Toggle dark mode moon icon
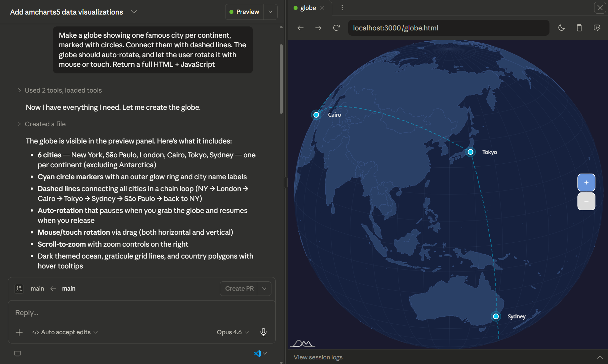 pos(561,28)
